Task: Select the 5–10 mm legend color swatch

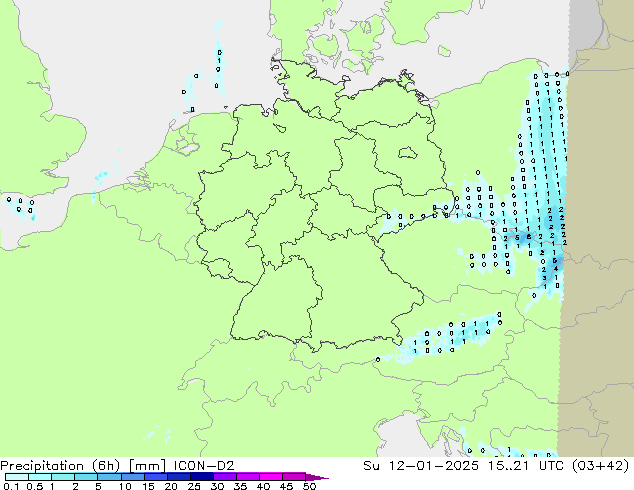Action: point(109,477)
